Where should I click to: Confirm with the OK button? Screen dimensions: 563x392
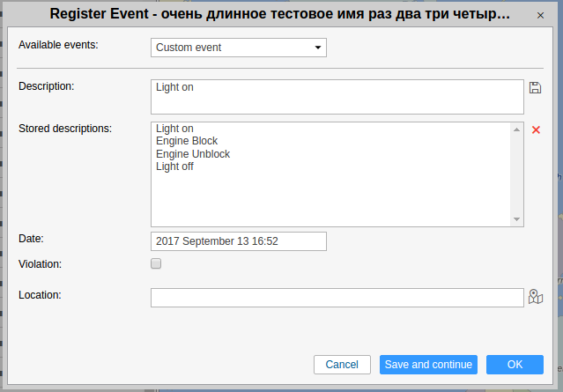coord(515,365)
